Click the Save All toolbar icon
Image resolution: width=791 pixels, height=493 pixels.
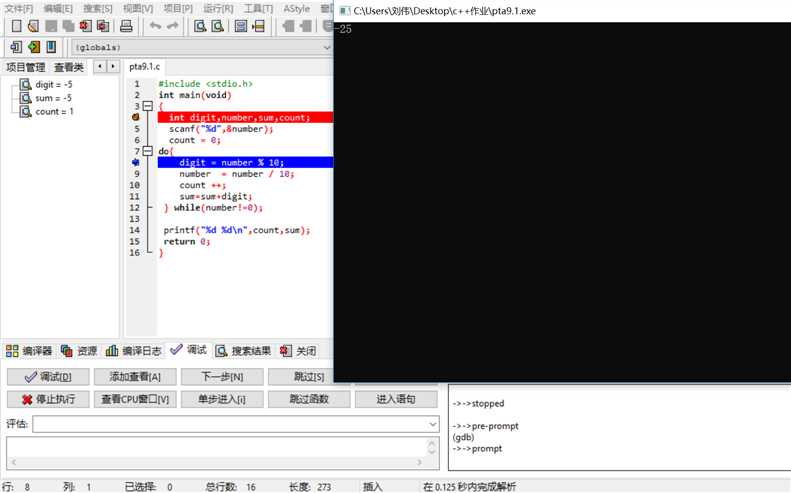68,26
